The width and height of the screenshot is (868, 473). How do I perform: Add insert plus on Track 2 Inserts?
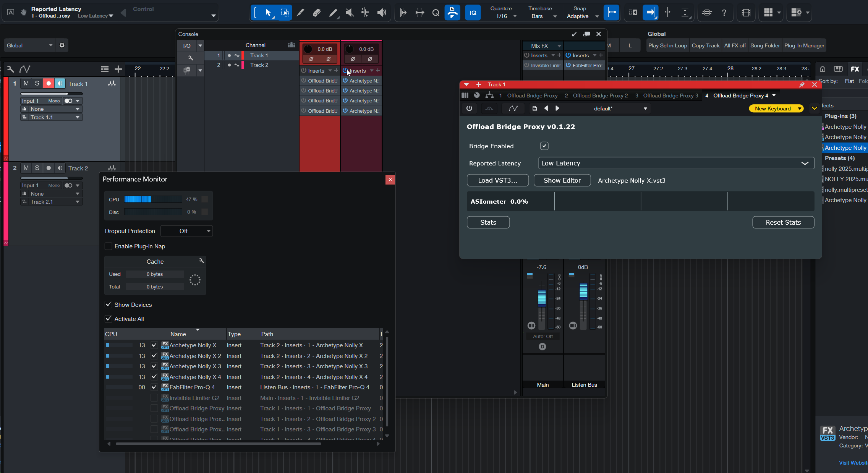coord(378,70)
